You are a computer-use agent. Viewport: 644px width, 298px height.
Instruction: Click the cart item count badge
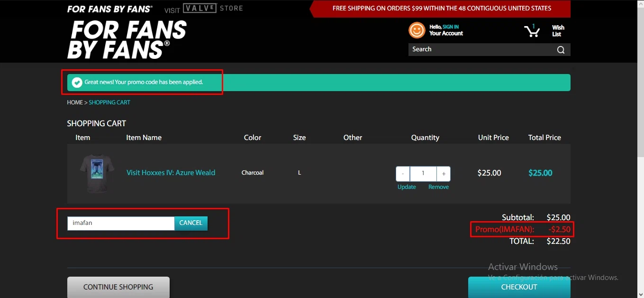click(534, 26)
